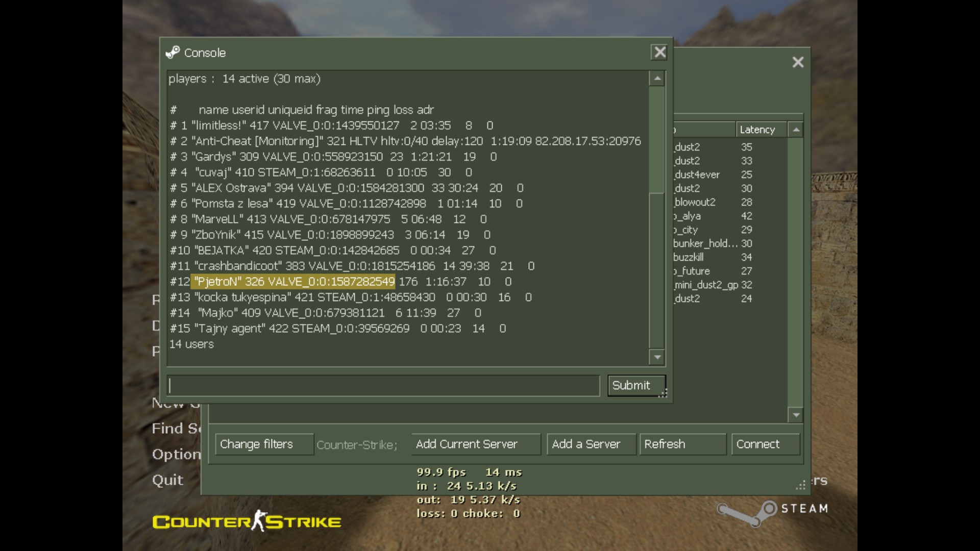980x551 pixels.
Task: Click the Connect button
Action: coord(765,444)
